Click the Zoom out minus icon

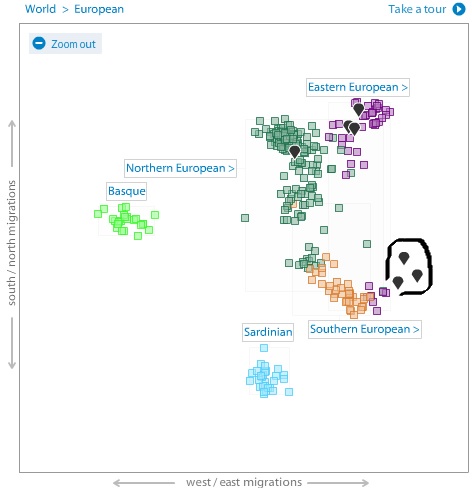coord(39,43)
